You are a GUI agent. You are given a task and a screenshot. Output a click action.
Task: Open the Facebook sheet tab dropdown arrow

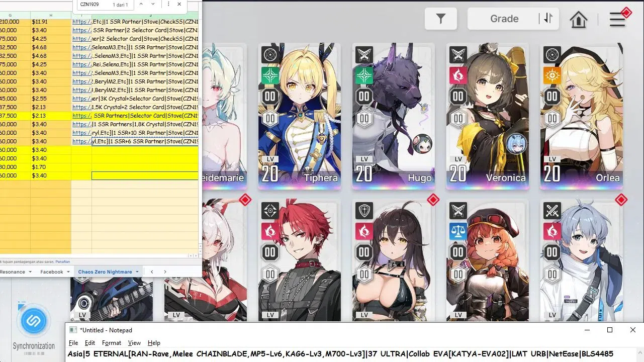68,272
